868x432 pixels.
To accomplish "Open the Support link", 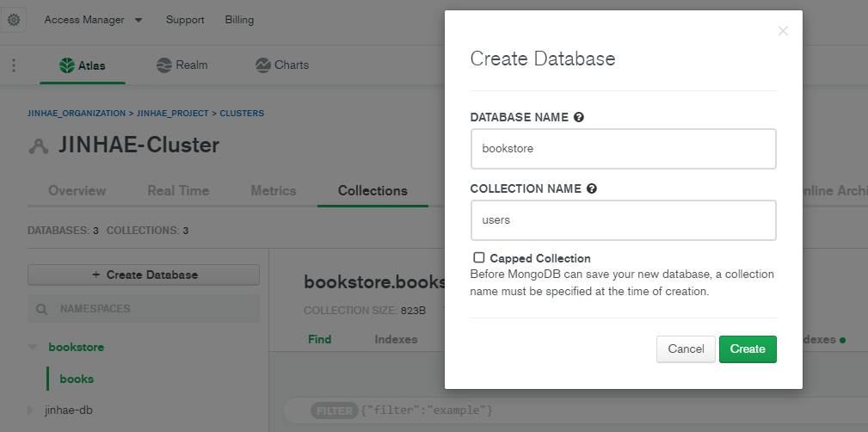I will [185, 20].
